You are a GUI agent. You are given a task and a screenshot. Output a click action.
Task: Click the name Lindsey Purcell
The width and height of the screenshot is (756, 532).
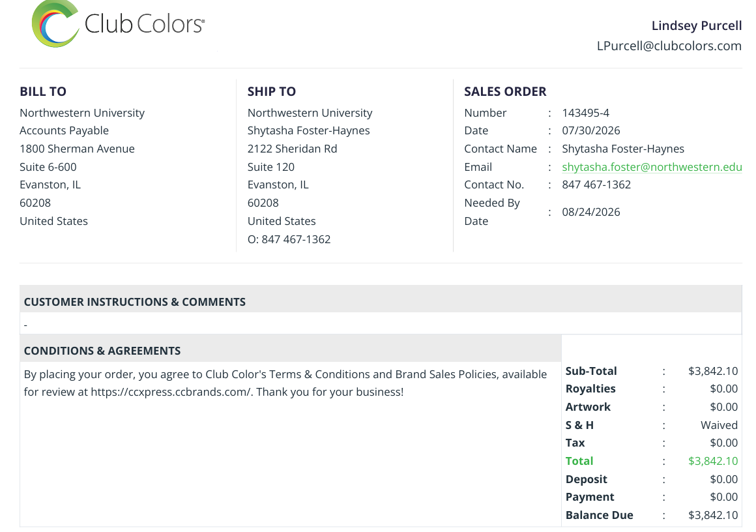(x=697, y=25)
